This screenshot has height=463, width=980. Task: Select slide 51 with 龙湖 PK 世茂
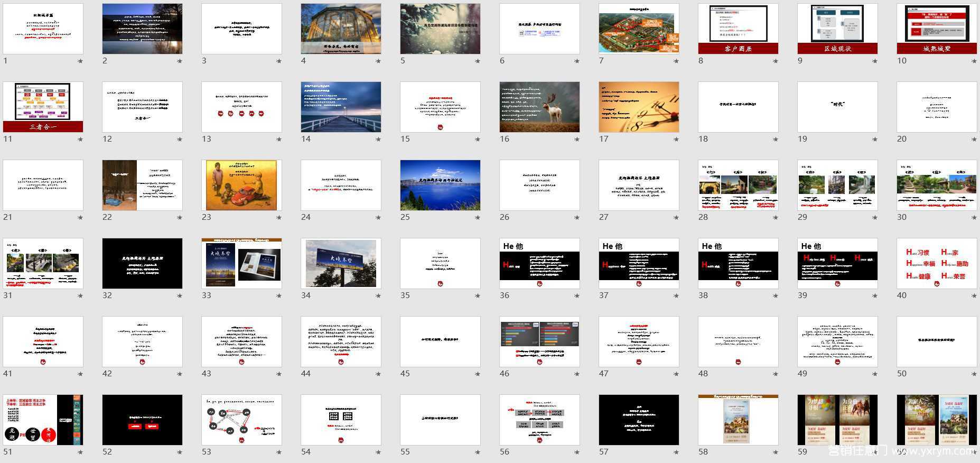[x=43, y=420]
